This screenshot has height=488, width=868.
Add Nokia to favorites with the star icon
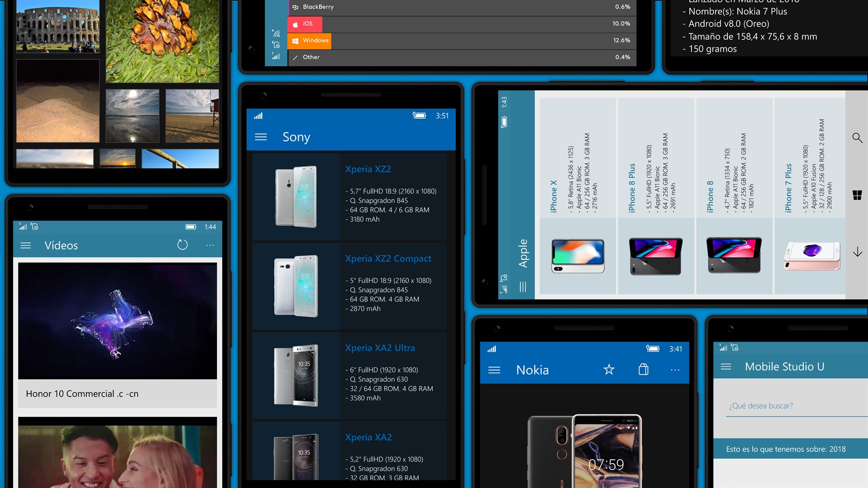pyautogui.click(x=609, y=370)
